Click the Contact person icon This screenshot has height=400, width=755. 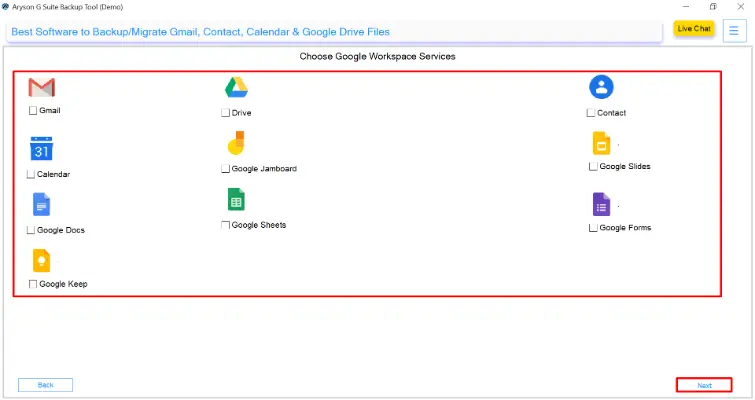click(x=601, y=87)
